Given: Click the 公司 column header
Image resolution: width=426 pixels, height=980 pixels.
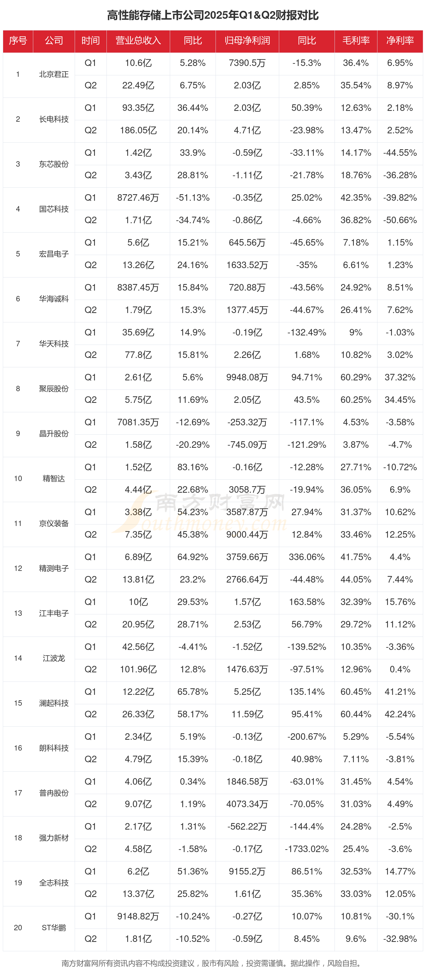Looking at the screenshot, I should 54,41.
